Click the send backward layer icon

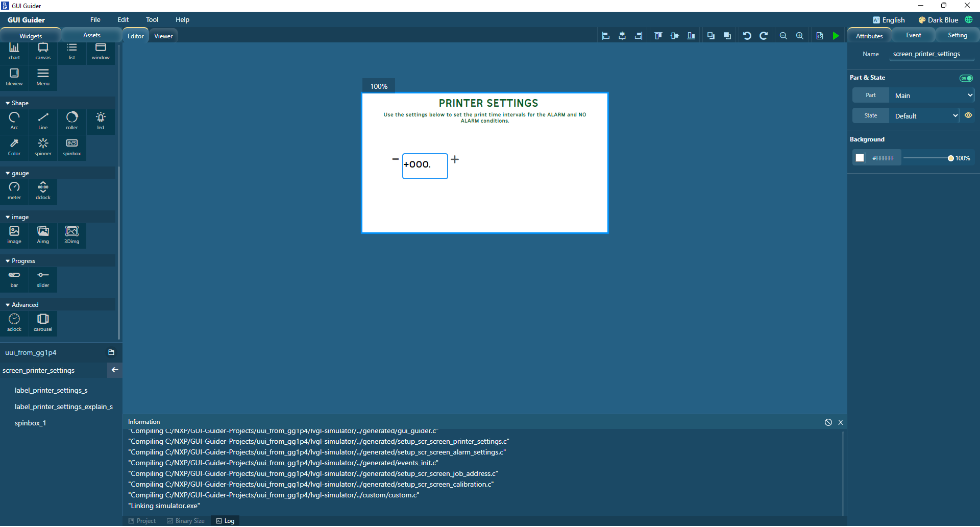[x=711, y=36]
